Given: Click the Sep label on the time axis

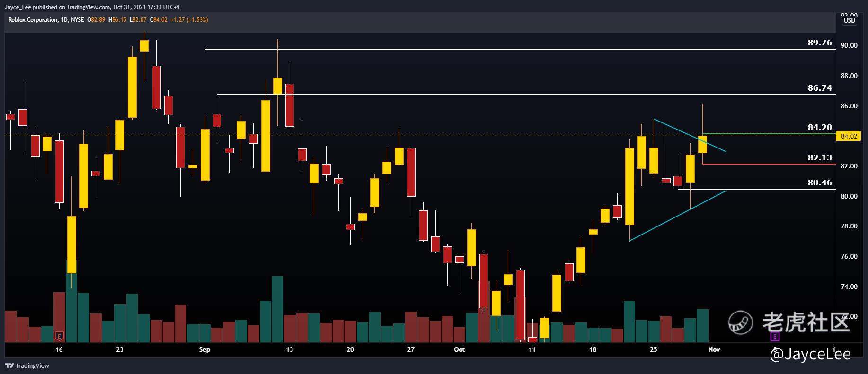Looking at the screenshot, I should 204,349.
